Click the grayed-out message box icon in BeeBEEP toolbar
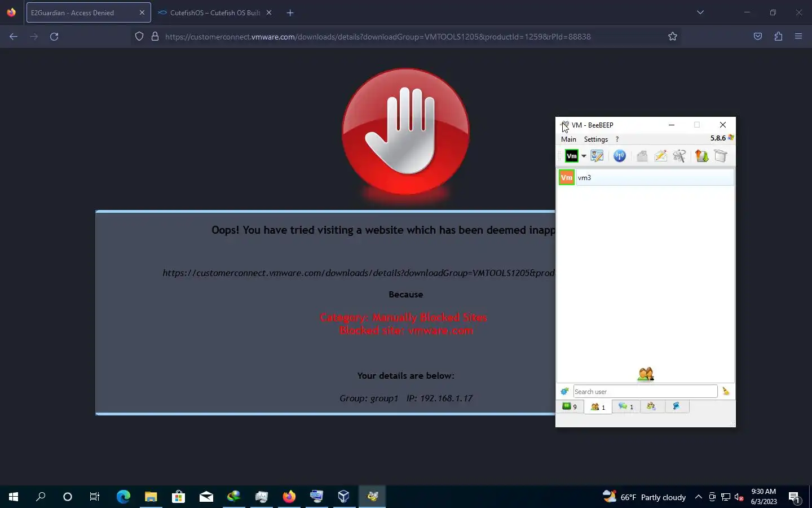Viewport: 812px width, 508px height. point(642,156)
